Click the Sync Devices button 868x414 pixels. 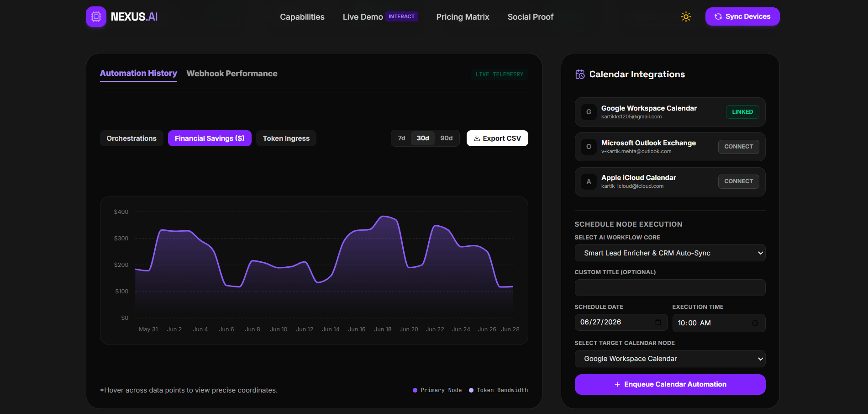tap(742, 16)
